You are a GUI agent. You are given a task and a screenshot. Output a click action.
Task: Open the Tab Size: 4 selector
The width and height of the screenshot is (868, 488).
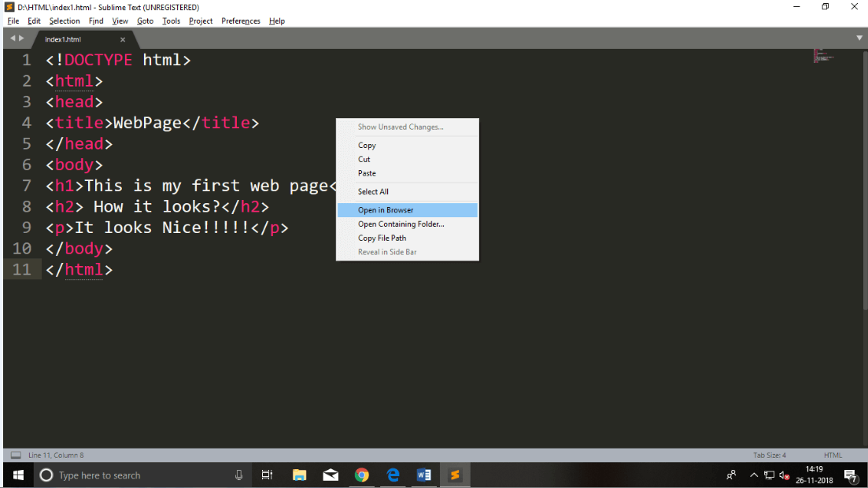pos(770,455)
